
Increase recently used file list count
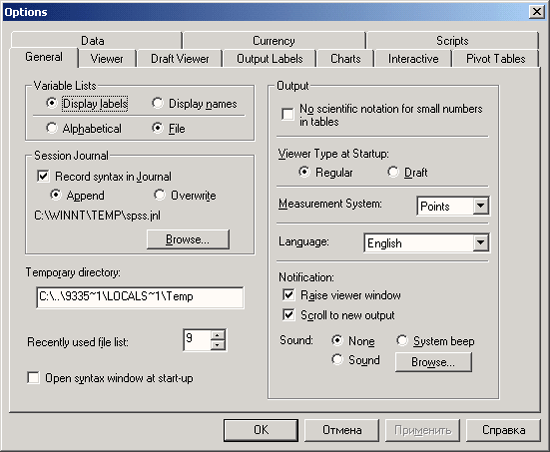(218, 335)
